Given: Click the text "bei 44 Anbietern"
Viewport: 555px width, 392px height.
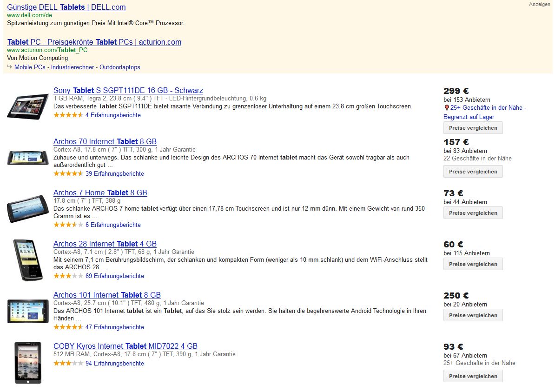Looking at the screenshot, I should click(465, 202).
